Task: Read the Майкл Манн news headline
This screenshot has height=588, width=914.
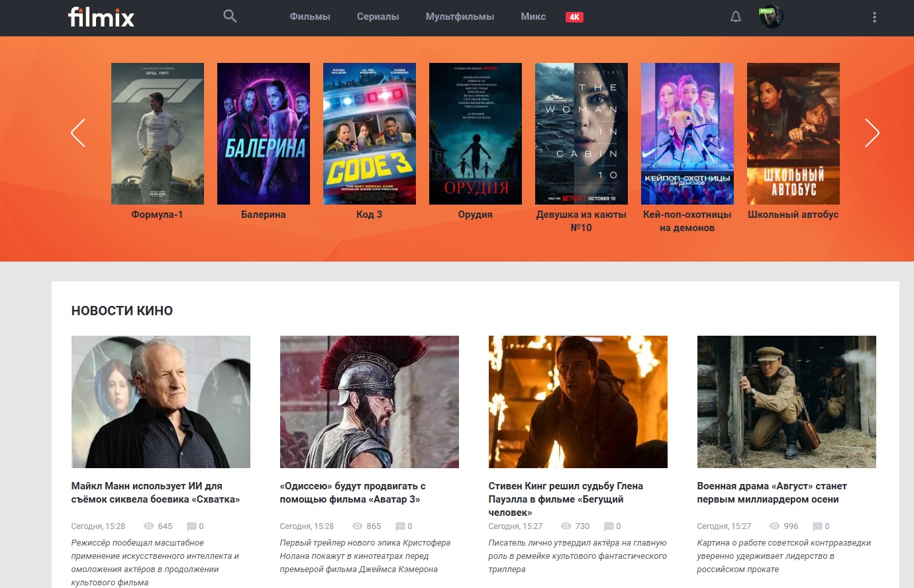Action: [x=156, y=493]
